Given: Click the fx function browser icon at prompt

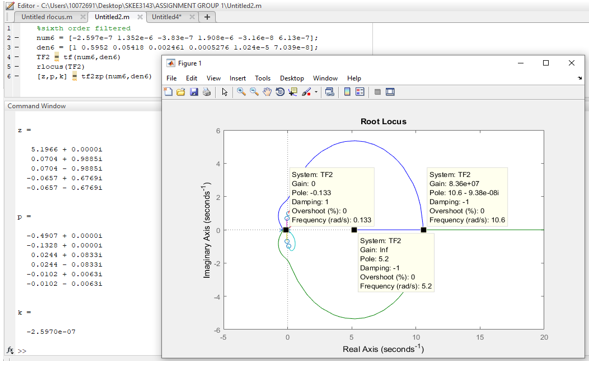Looking at the screenshot, I should [x=10, y=350].
